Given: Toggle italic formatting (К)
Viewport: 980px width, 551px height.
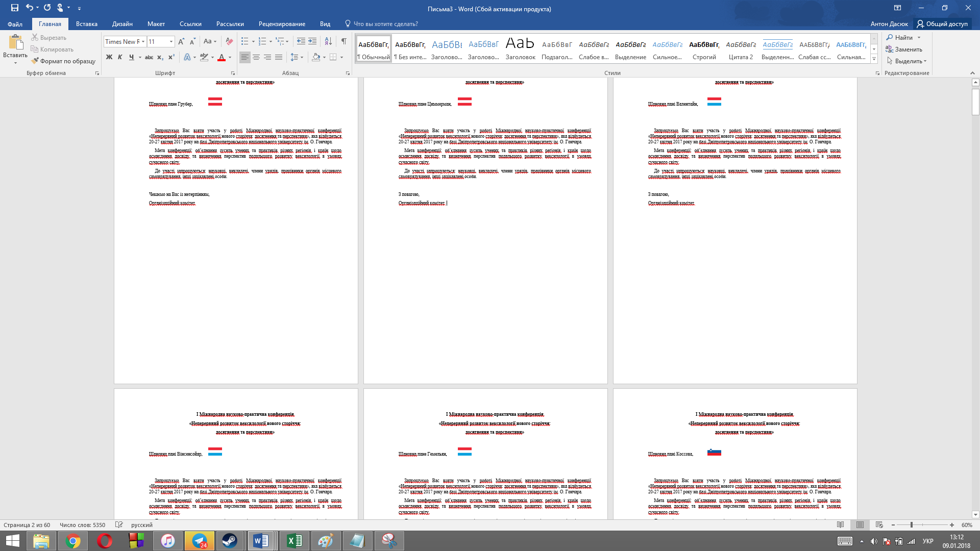Looking at the screenshot, I should 120,57.
